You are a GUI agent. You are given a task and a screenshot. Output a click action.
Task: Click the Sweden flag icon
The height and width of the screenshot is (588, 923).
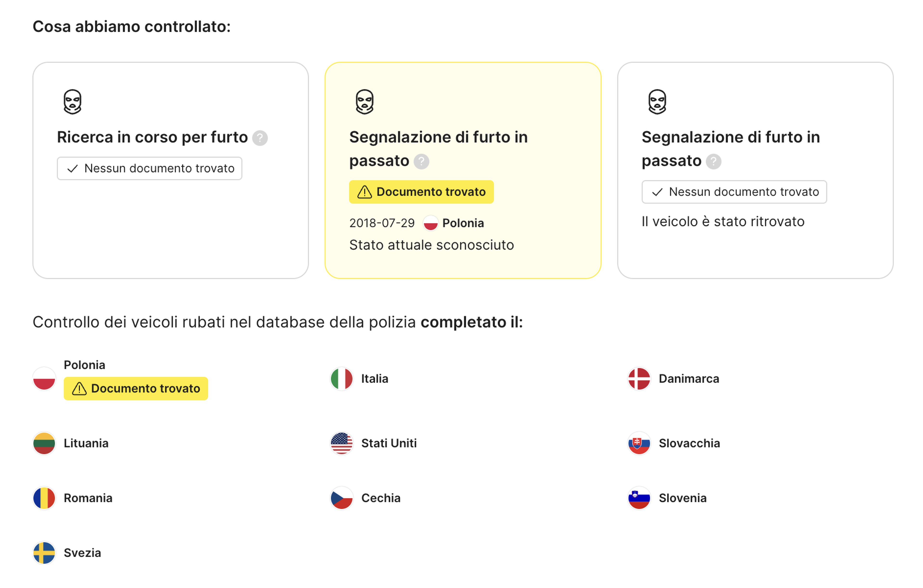[x=44, y=553]
